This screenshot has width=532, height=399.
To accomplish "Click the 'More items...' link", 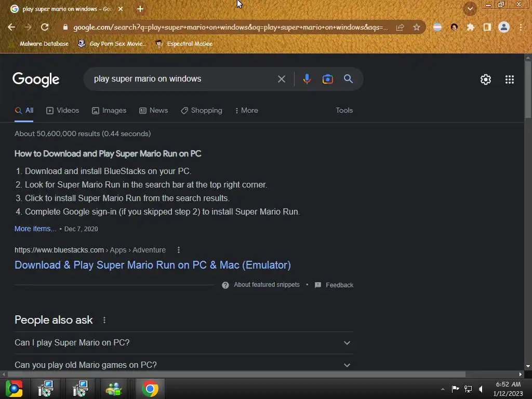I will tap(35, 229).
